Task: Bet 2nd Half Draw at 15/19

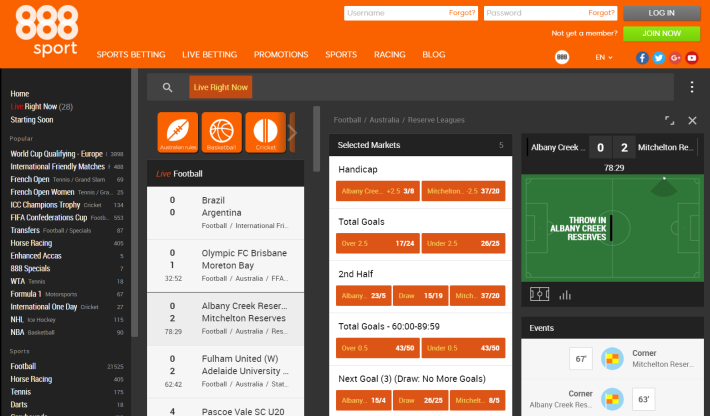Action: (421, 296)
